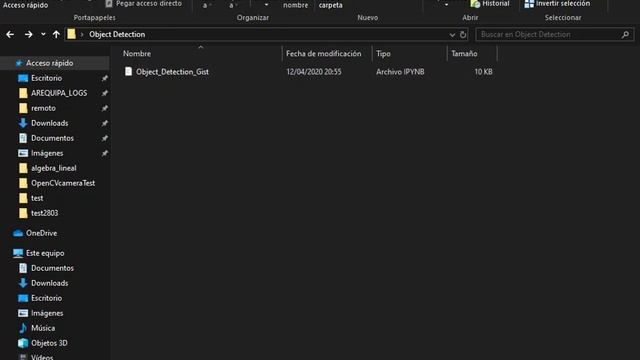Open pinned Documentos under Acceso rápido
This screenshot has height=360, width=640.
pos(52,138)
